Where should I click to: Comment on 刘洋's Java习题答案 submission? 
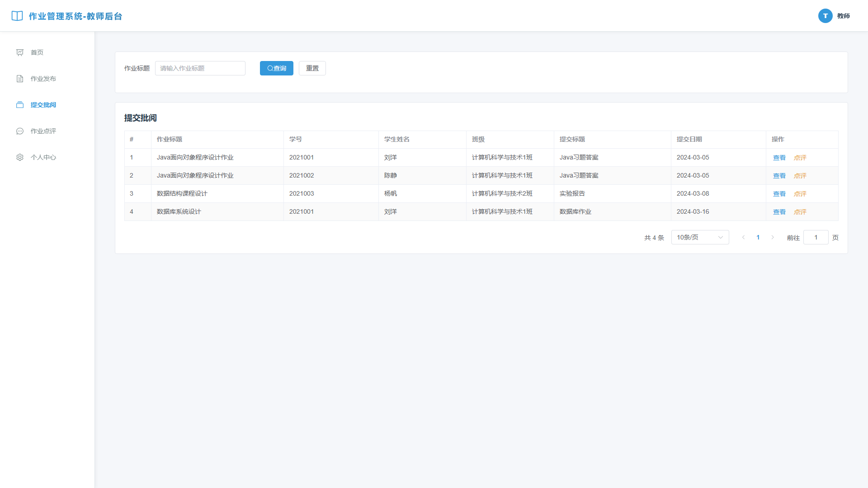click(800, 158)
